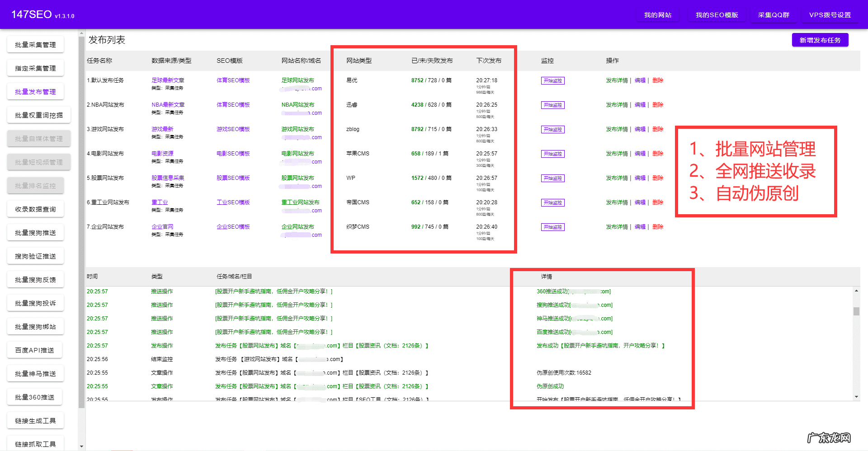The height and width of the screenshot is (451, 868).
Task: Click the log panel scroll-down arrow
Action: (856, 397)
